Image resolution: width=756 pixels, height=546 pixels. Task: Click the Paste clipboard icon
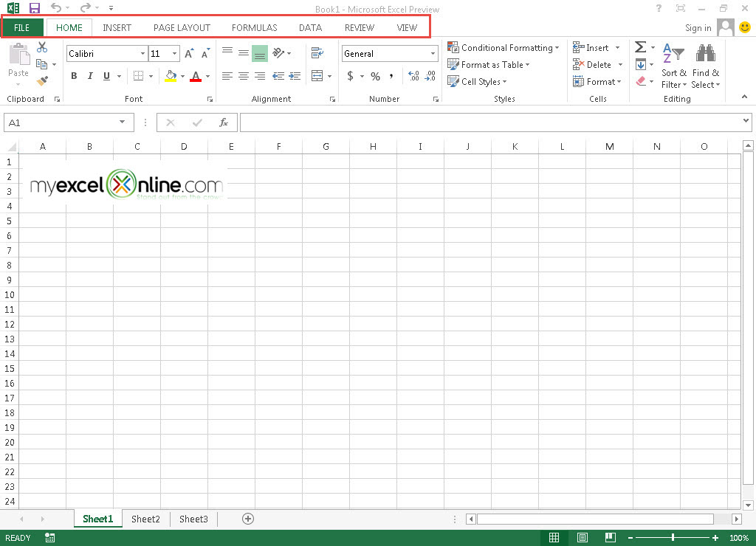click(19, 54)
